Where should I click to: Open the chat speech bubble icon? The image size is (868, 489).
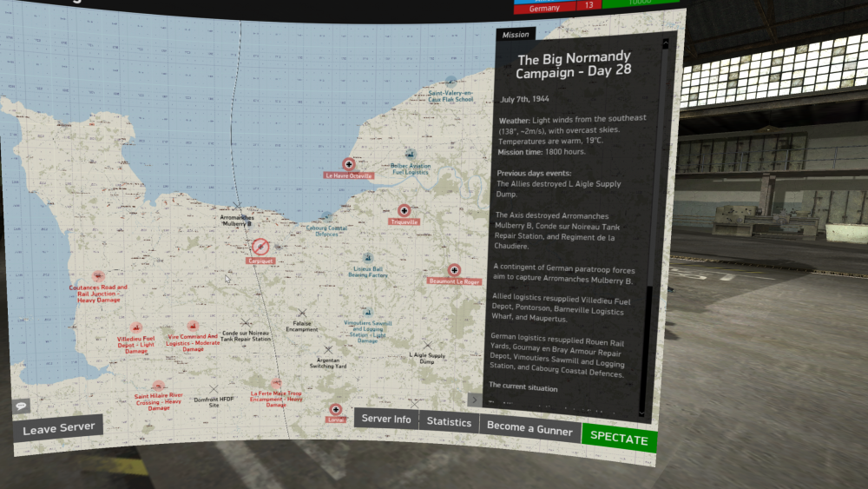tap(21, 406)
